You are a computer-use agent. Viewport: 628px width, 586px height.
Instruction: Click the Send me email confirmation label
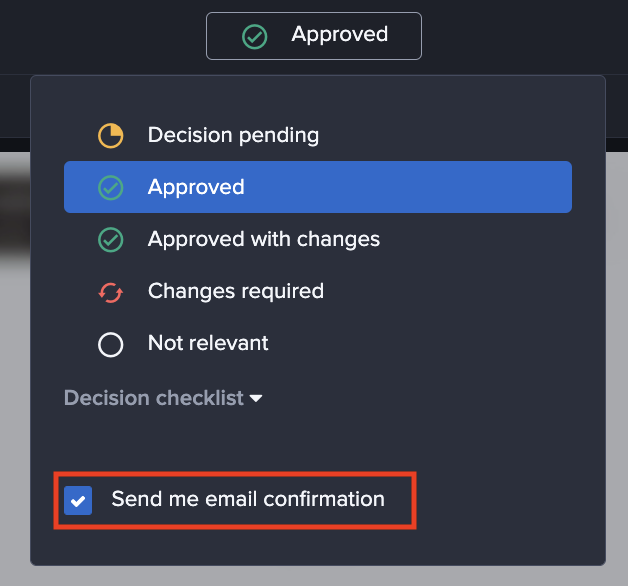(248, 499)
